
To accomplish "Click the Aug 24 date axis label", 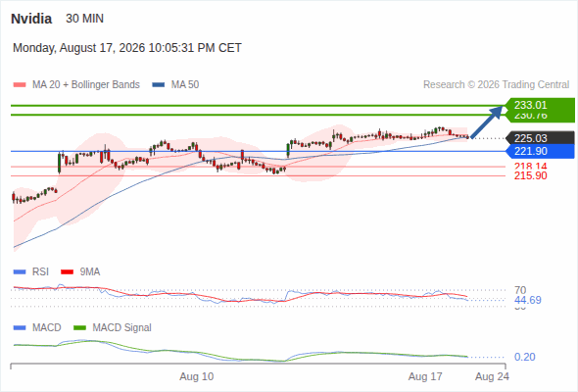I will point(492,376).
